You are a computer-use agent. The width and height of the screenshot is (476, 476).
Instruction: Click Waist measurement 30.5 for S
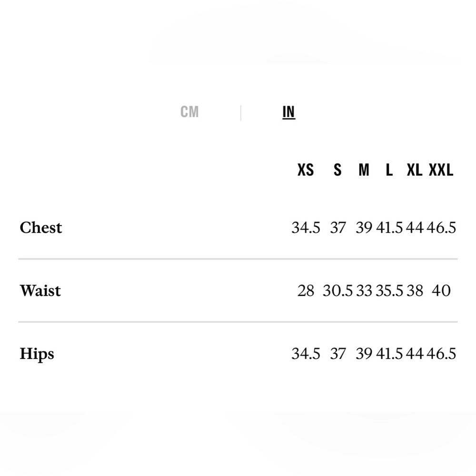click(x=337, y=291)
